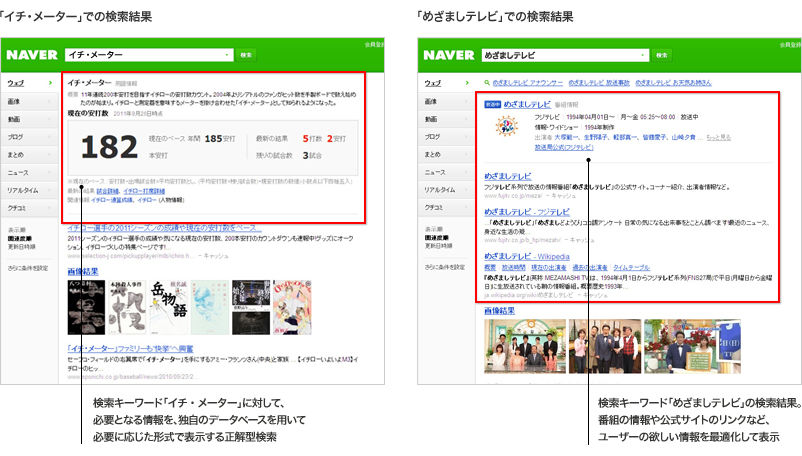Open Wikipedia sublink 放送時間

coord(514,267)
